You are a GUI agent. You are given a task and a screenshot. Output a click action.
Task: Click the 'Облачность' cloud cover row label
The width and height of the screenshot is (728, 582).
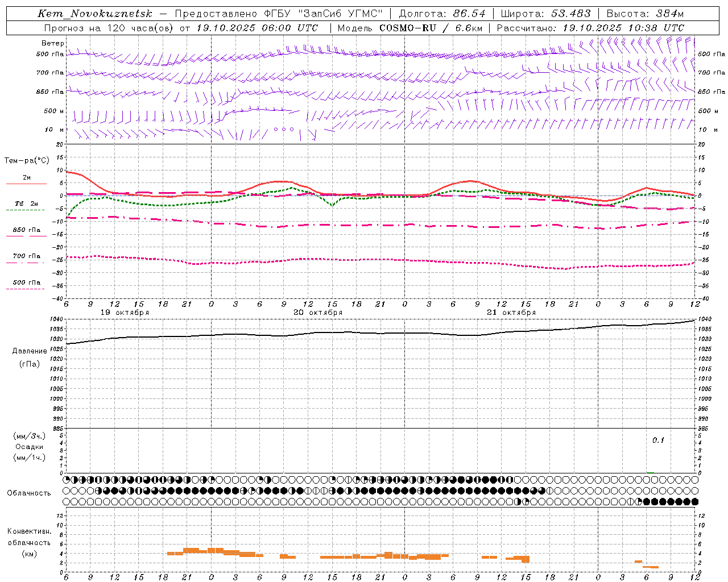coord(29,493)
